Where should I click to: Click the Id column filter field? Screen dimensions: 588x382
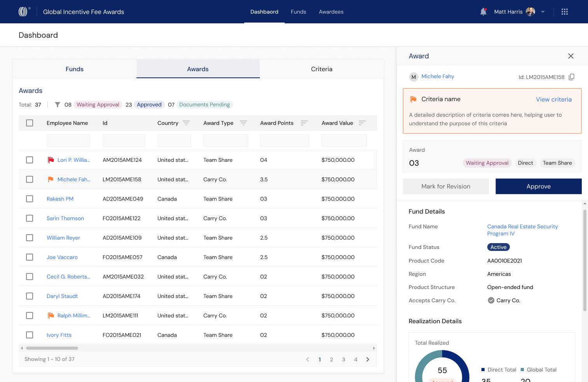pyautogui.click(x=124, y=140)
